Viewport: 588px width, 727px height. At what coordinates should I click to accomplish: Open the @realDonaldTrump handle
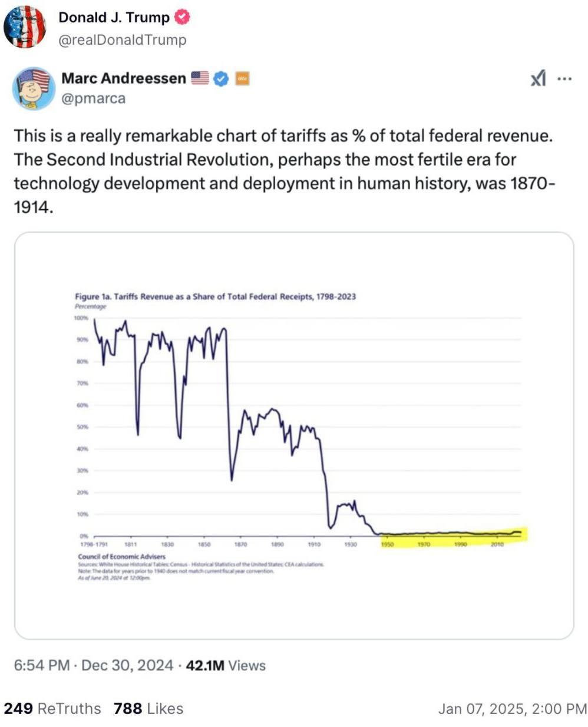pos(123,40)
